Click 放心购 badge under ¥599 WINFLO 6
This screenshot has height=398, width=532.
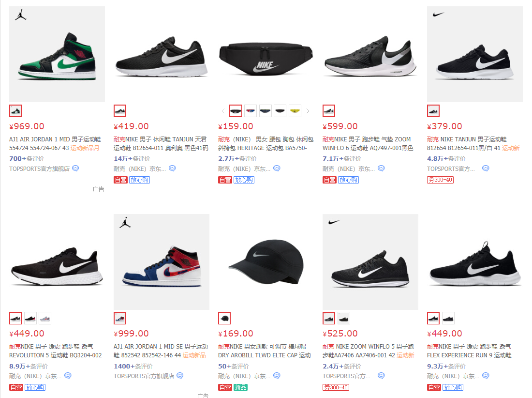[348, 180]
